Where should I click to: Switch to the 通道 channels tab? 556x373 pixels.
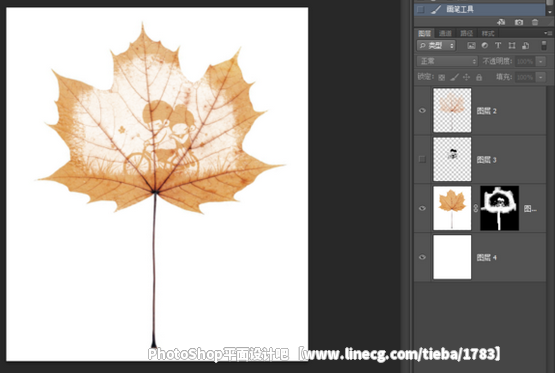(x=445, y=33)
